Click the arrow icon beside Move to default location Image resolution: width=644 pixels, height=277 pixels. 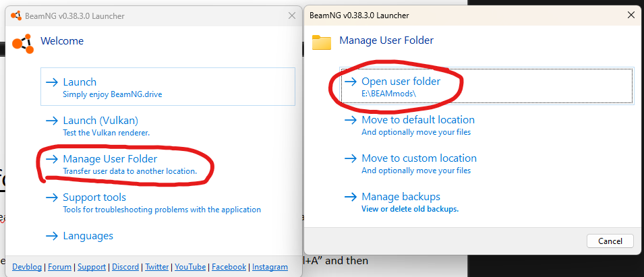click(x=351, y=120)
